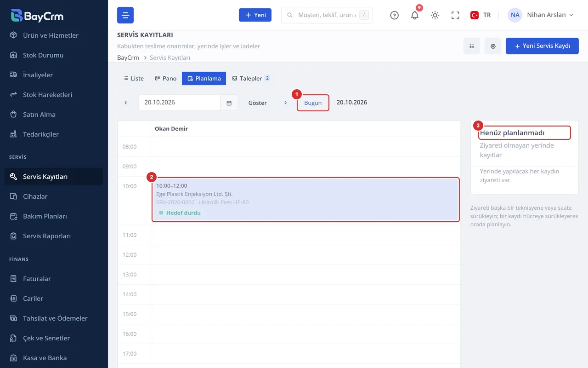Select the Planlama tab
This screenshot has width=588, height=368.
tap(204, 78)
